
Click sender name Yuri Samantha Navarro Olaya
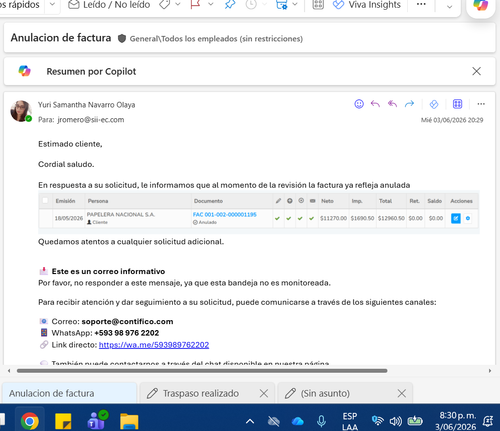[x=86, y=105]
